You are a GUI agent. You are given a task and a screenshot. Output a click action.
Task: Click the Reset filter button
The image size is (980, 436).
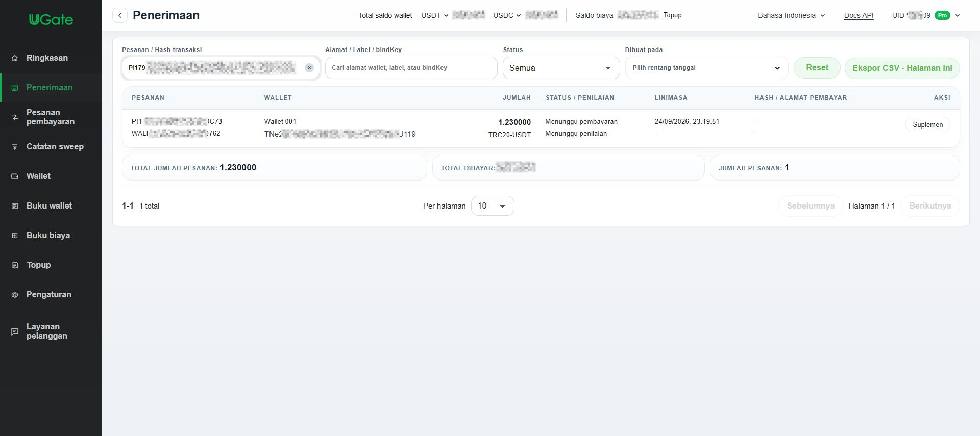pos(817,68)
